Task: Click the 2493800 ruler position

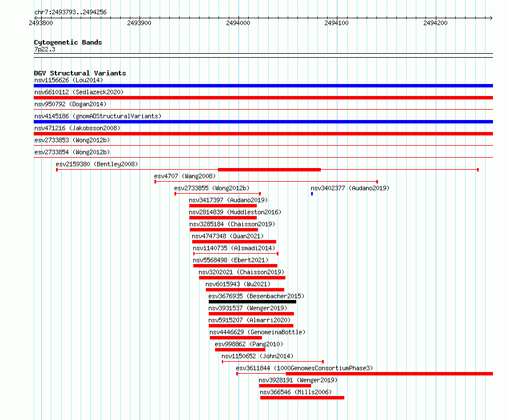Action: coord(41,23)
